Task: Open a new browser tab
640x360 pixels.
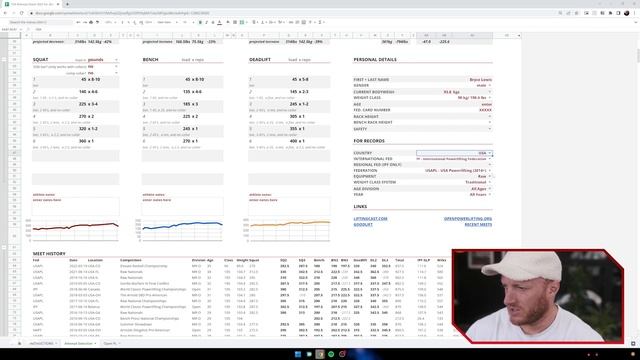Action: 67,4
